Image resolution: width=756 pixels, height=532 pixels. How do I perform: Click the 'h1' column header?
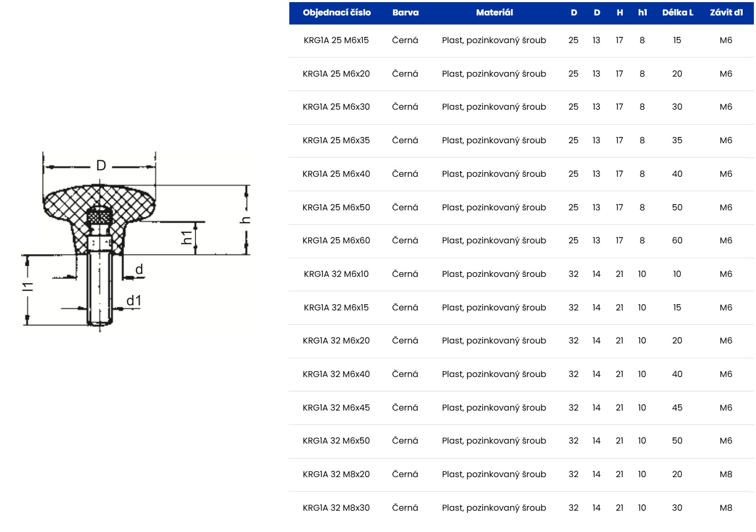642,13
